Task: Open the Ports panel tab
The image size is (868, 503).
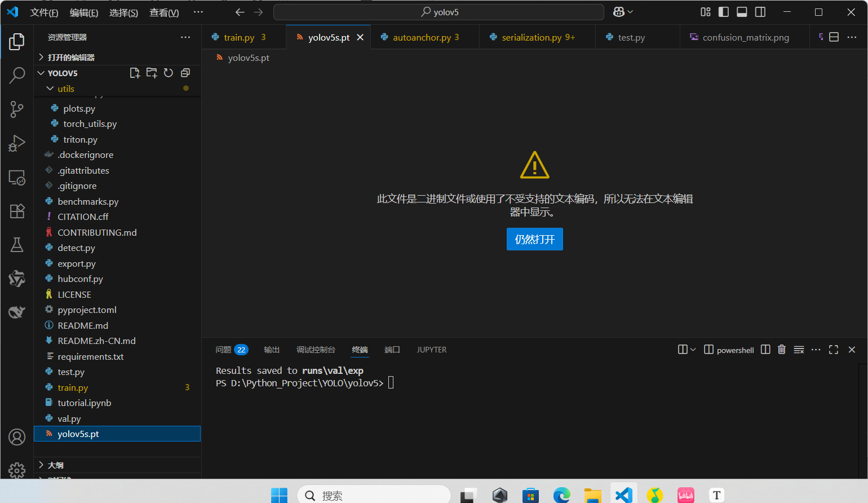Action: click(x=392, y=350)
